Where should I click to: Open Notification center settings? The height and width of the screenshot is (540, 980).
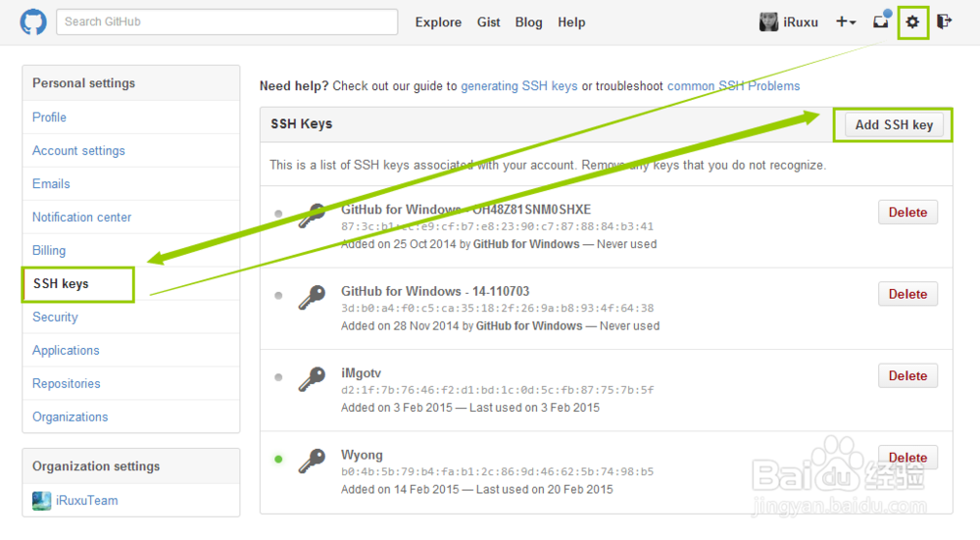tap(82, 218)
